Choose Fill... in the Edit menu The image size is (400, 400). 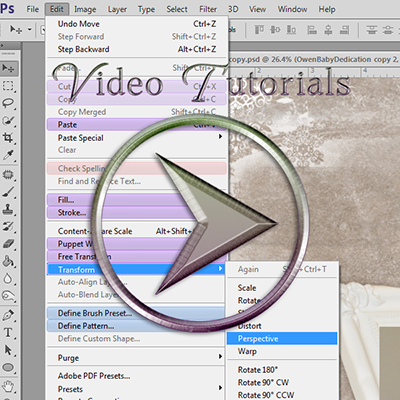click(x=137, y=200)
